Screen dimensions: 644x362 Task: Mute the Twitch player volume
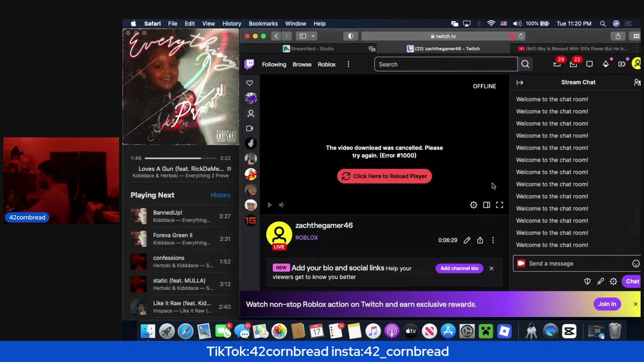pyautogui.click(x=282, y=205)
